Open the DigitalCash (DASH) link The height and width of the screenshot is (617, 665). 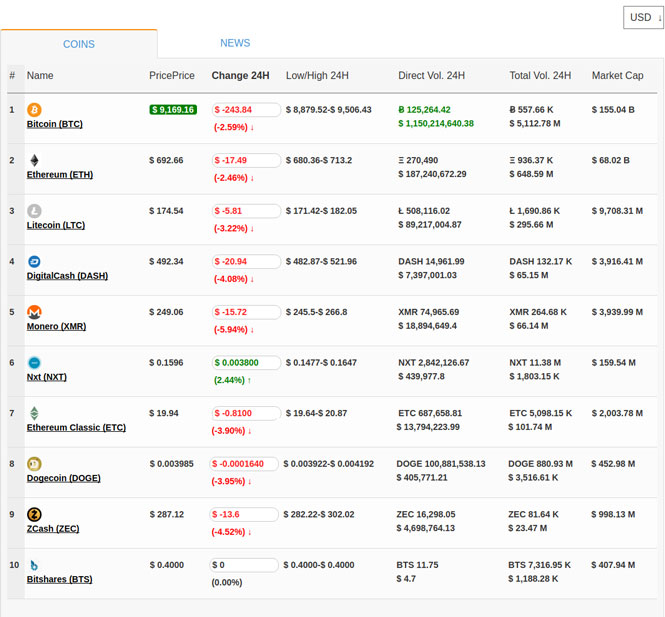(67, 276)
